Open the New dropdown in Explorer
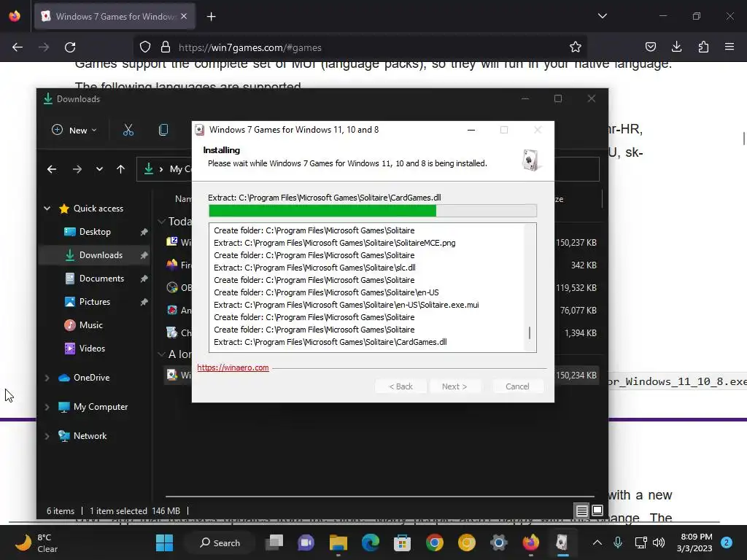This screenshot has width=747, height=560. pyautogui.click(x=74, y=130)
